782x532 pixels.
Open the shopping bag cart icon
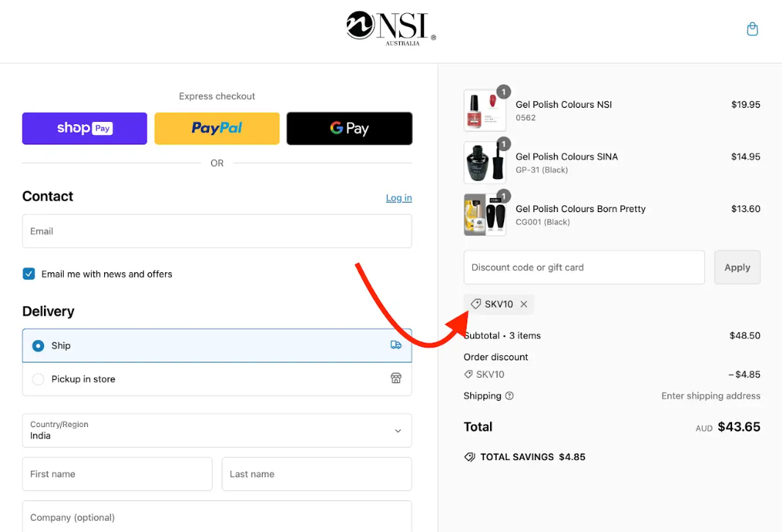(x=752, y=29)
